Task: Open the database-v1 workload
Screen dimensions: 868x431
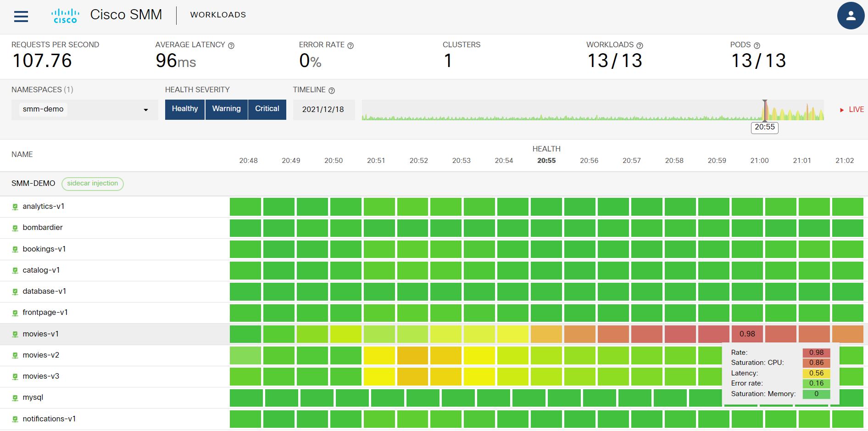Action: [x=45, y=291]
